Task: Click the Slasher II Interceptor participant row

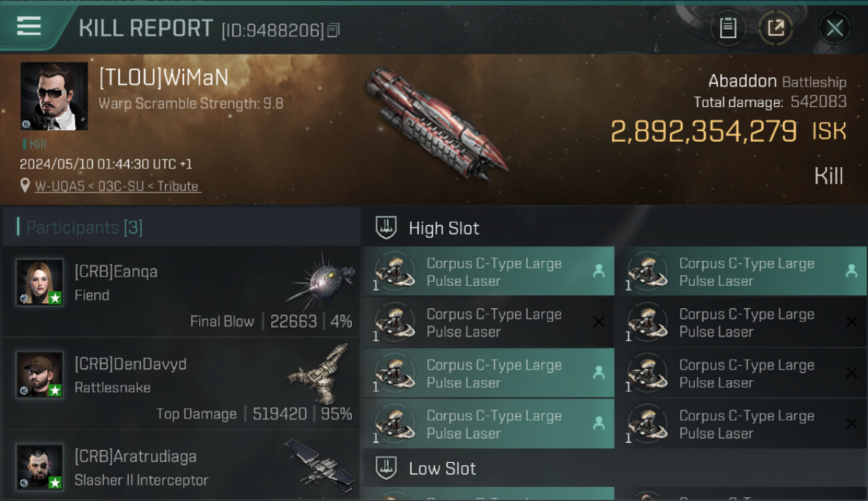Action: click(181, 467)
